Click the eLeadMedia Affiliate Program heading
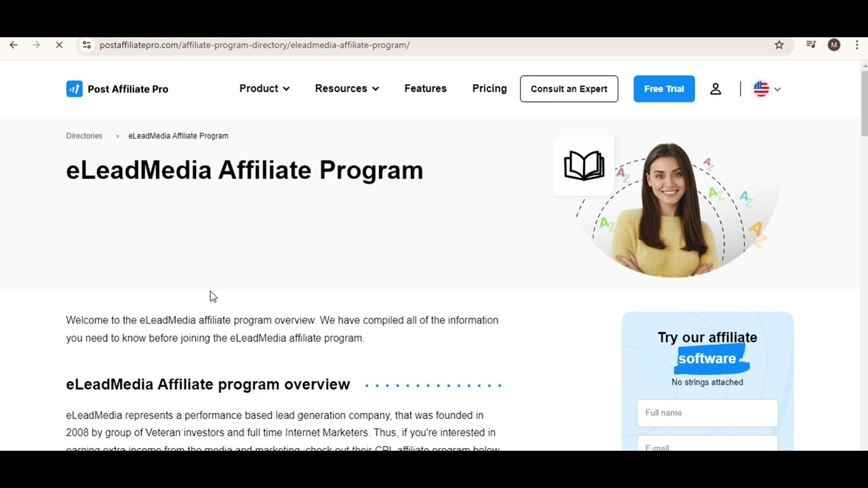The image size is (868, 488). pyautogui.click(x=244, y=170)
